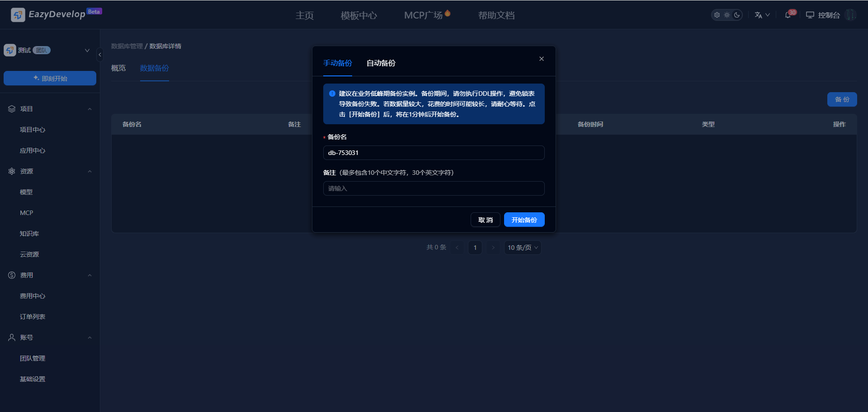Open the language switcher dropdown
868x412 pixels.
point(762,15)
